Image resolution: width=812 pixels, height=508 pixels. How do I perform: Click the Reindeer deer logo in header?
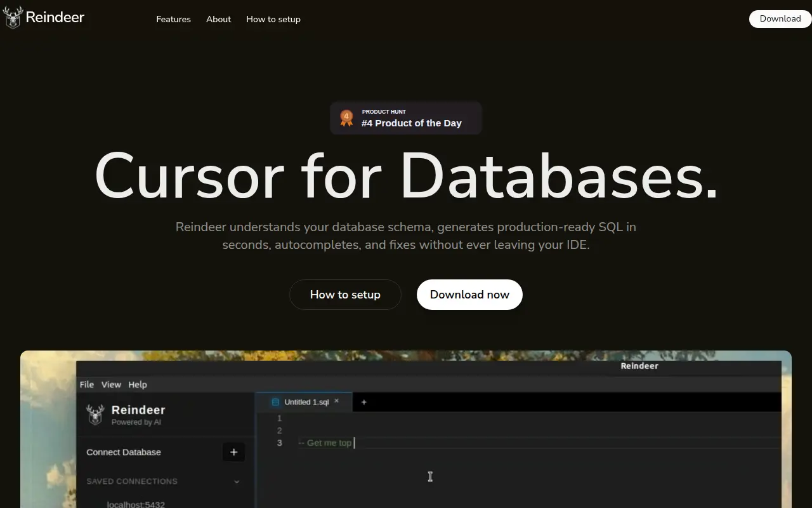coord(13,18)
